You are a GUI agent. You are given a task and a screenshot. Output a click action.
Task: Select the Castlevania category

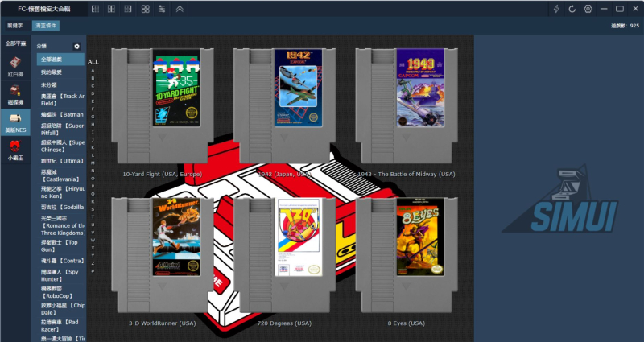coord(62,175)
